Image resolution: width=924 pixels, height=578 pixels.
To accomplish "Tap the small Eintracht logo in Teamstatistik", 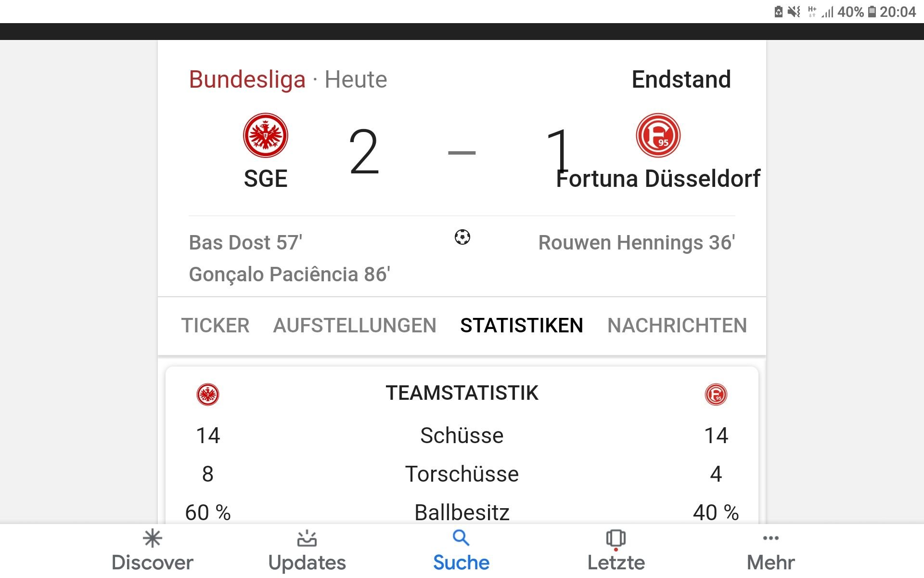I will [x=208, y=394].
